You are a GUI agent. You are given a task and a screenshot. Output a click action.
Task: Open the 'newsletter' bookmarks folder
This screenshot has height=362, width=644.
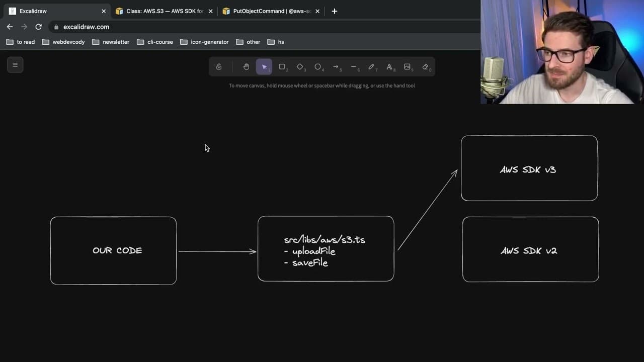coord(111,42)
